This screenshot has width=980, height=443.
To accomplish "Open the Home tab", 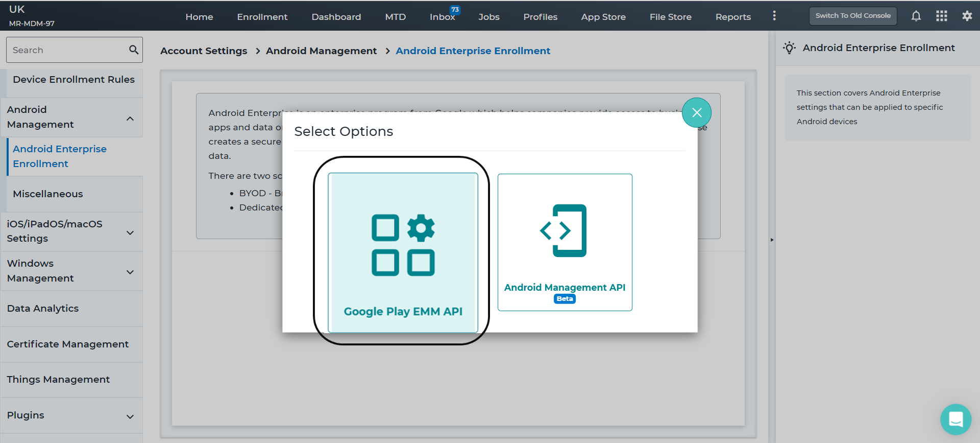I will click(199, 17).
